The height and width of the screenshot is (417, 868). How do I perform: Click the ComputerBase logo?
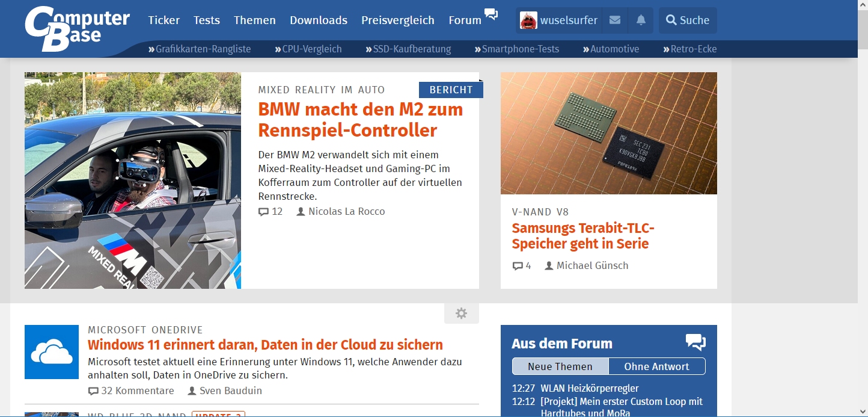click(77, 28)
